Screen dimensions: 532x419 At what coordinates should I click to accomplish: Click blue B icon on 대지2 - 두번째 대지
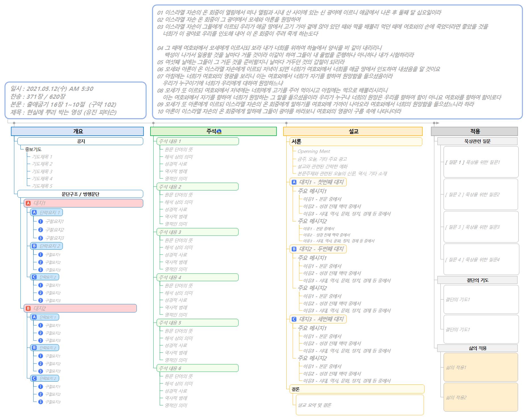pyautogui.click(x=294, y=249)
